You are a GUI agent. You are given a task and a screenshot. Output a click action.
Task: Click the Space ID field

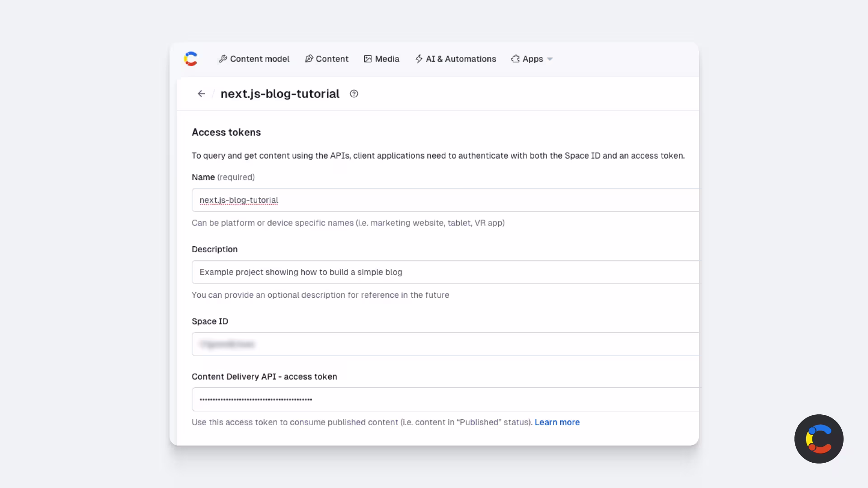[445, 344]
